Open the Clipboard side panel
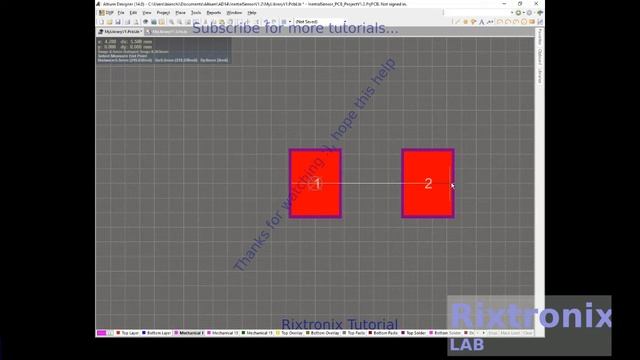The image size is (640, 360). coord(540,57)
